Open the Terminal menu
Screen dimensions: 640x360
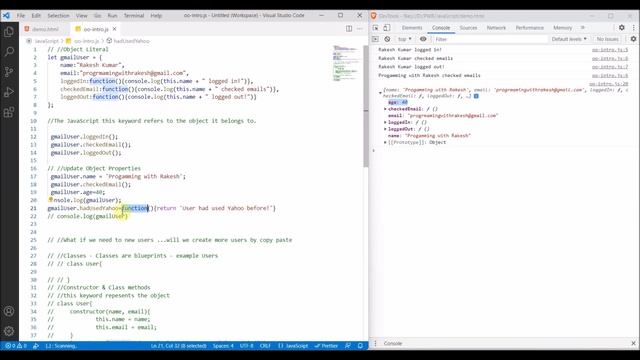tap(134, 16)
